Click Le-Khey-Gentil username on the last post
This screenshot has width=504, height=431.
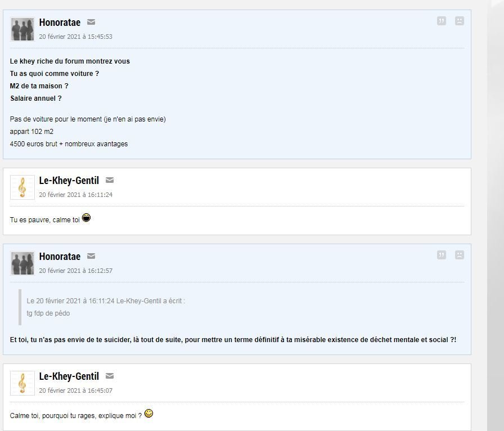pyautogui.click(x=69, y=376)
